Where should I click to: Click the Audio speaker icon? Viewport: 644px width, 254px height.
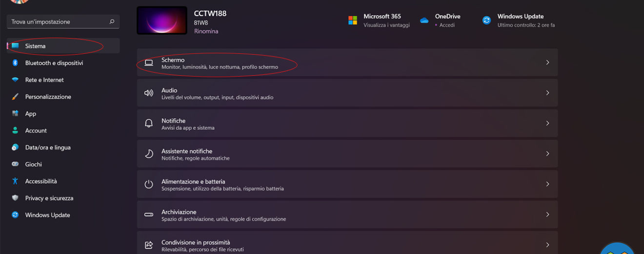(149, 93)
